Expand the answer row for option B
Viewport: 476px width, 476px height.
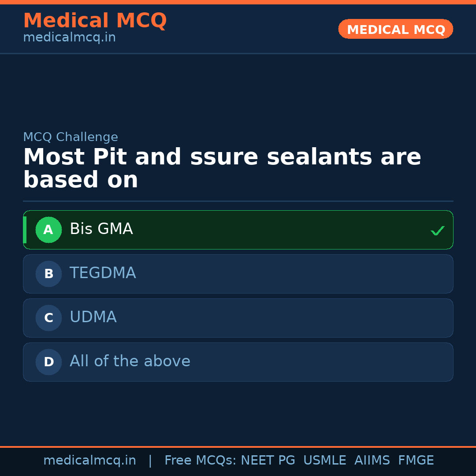(x=238, y=274)
